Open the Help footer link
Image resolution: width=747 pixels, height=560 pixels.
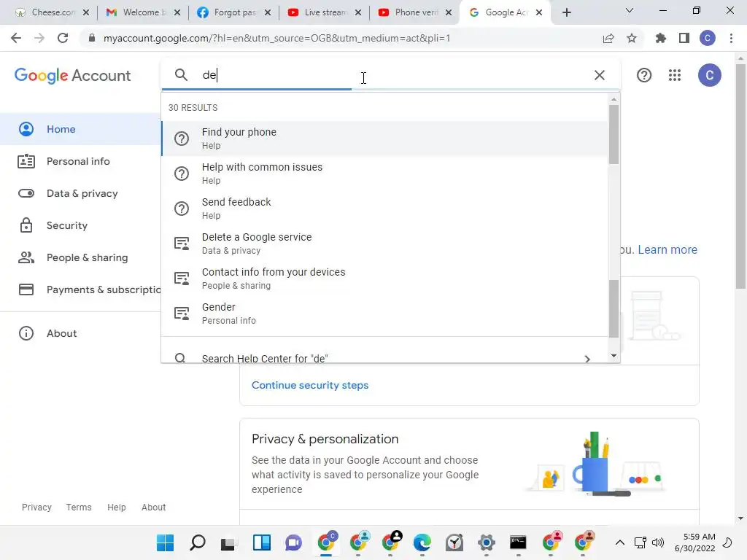click(116, 507)
